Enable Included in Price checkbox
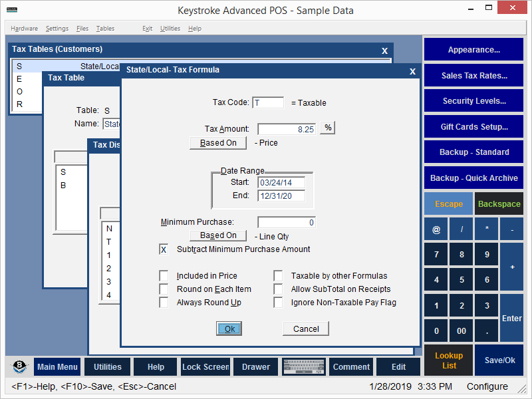Screen dimensions: 532x399 pyautogui.click(x=164, y=276)
